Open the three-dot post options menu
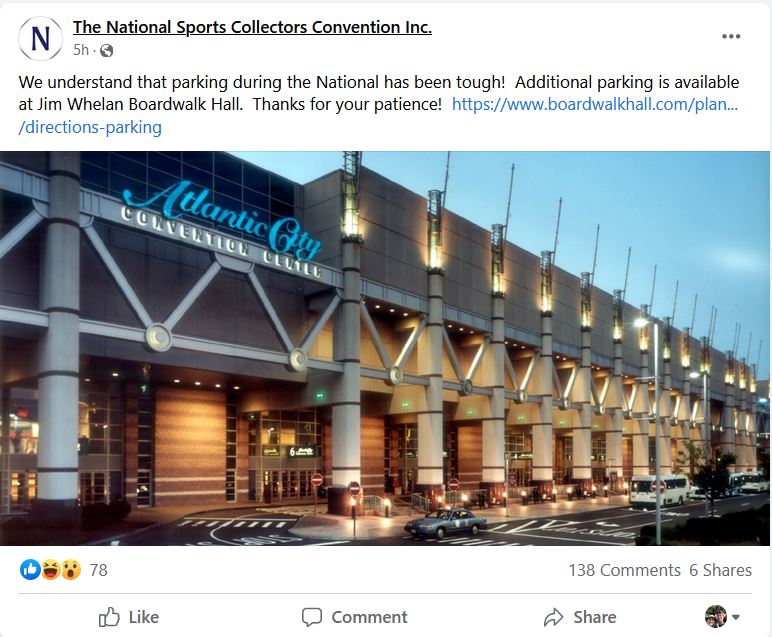This screenshot has width=772, height=637. tap(731, 36)
